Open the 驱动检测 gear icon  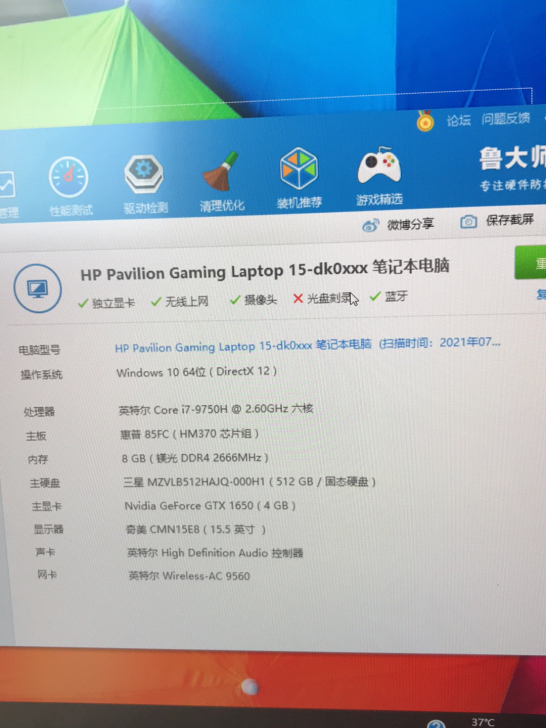coord(143,174)
